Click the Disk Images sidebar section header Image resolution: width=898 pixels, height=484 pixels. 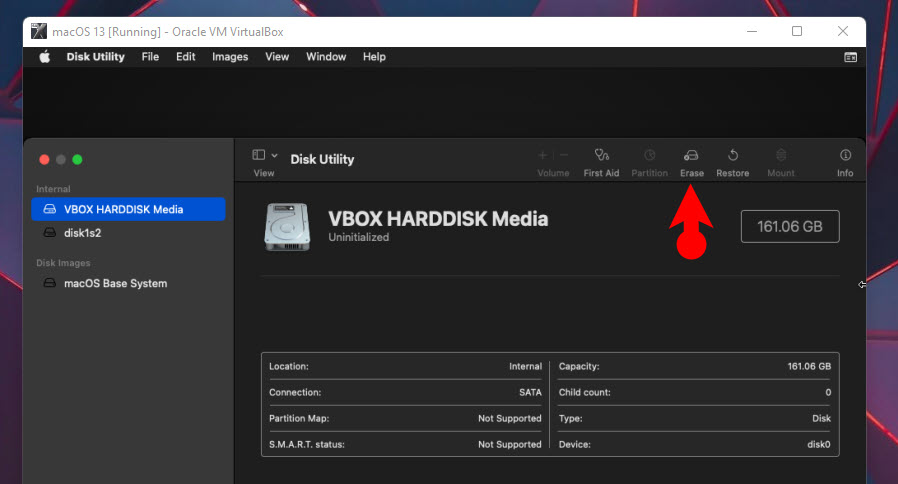point(63,263)
